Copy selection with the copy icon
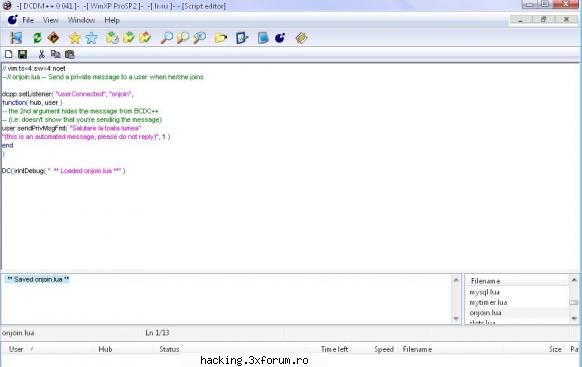Viewport: 582px width, 367px height. 56,54
